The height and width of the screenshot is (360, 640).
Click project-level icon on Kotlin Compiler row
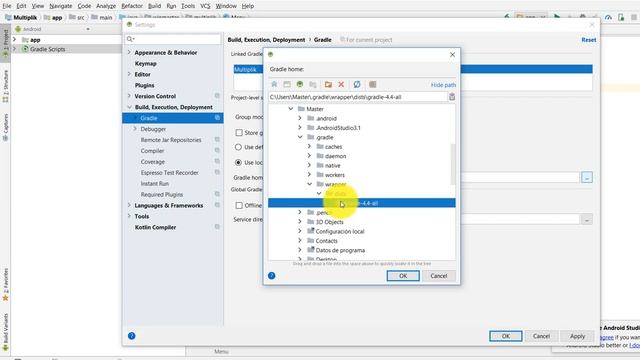click(x=217, y=227)
